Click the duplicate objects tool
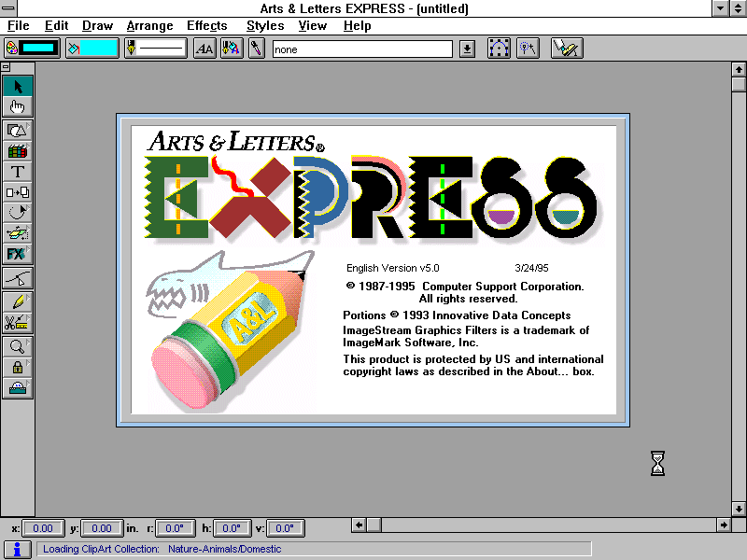The height and width of the screenshot is (560, 747). tap(18, 192)
